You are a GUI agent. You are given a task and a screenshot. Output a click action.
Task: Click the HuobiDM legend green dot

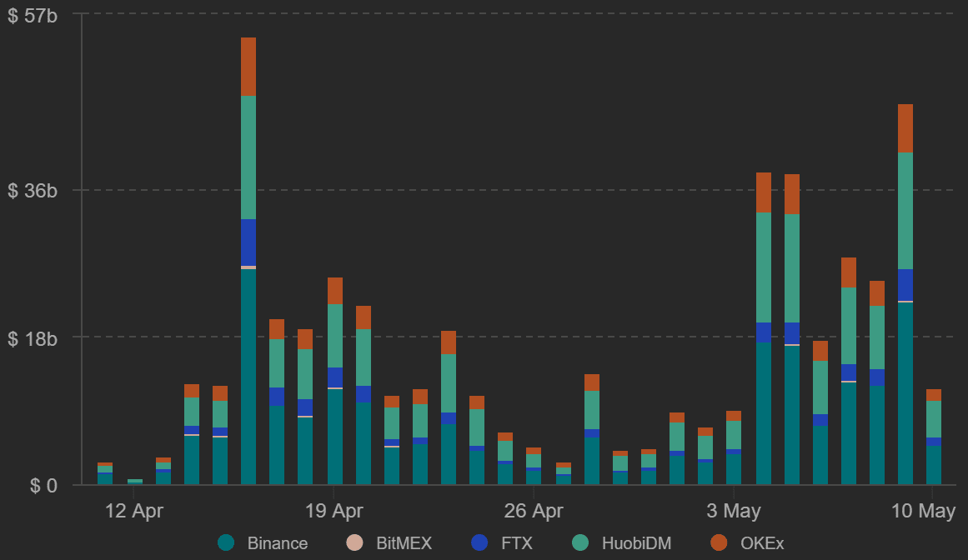click(580, 542)
